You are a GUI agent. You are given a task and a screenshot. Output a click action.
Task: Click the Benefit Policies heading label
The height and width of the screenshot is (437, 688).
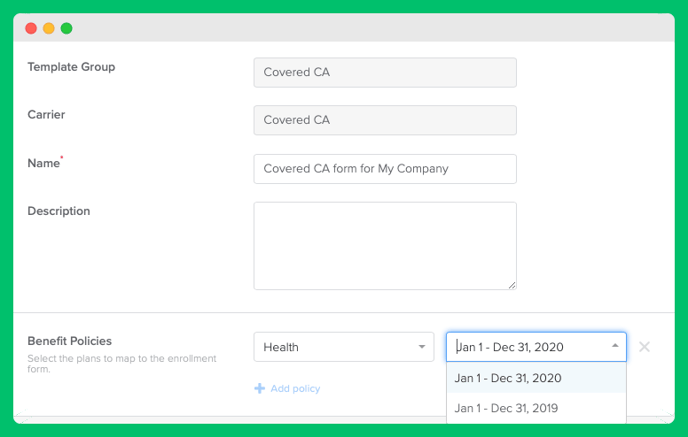tap(69, 341)
